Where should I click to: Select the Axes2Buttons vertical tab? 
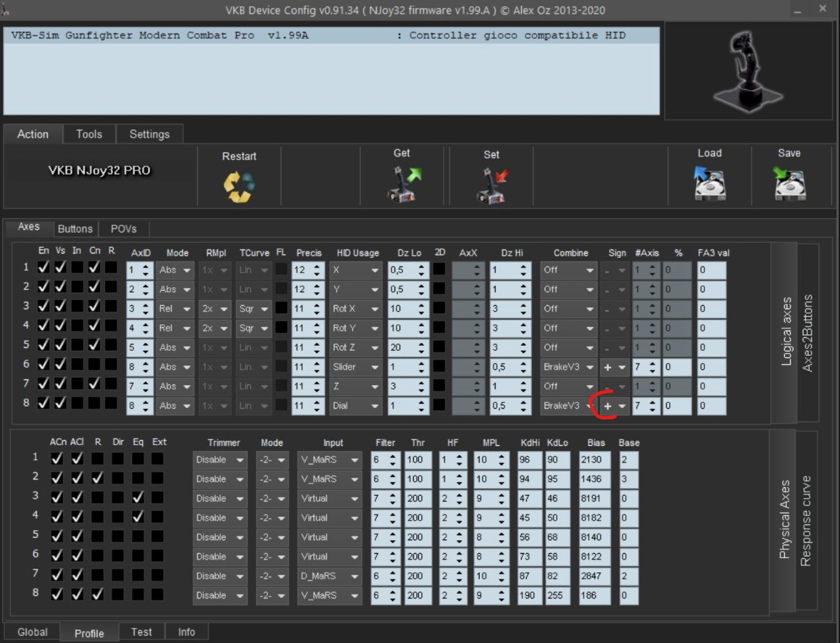coord(807,332)
